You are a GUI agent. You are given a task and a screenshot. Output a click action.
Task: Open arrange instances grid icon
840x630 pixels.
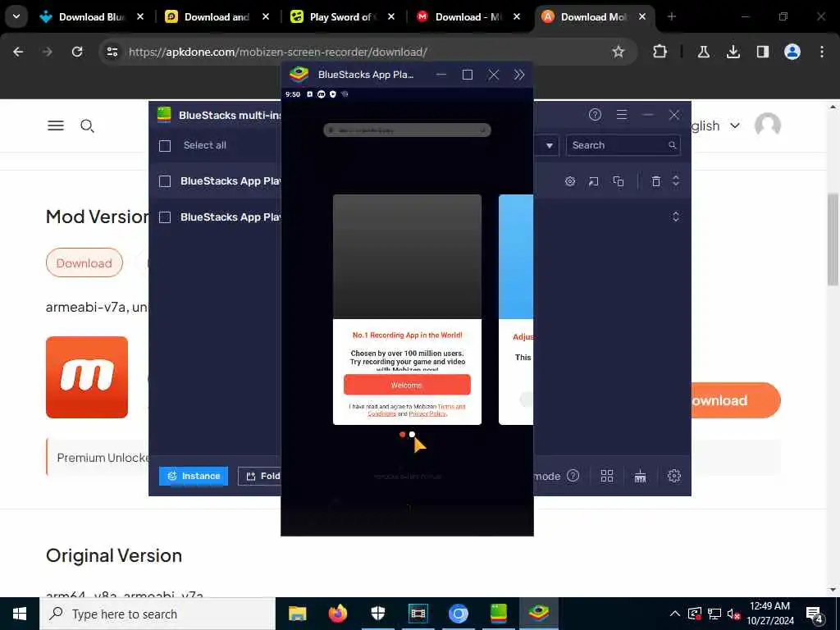tap(607, 476)
